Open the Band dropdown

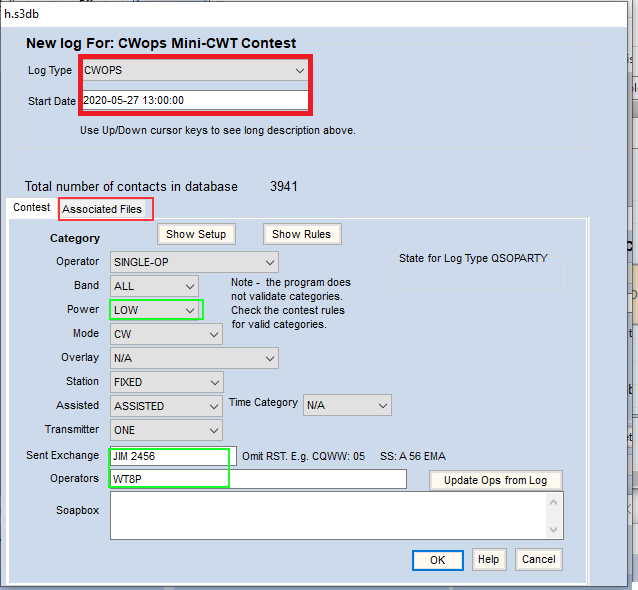tap(155, 286)
